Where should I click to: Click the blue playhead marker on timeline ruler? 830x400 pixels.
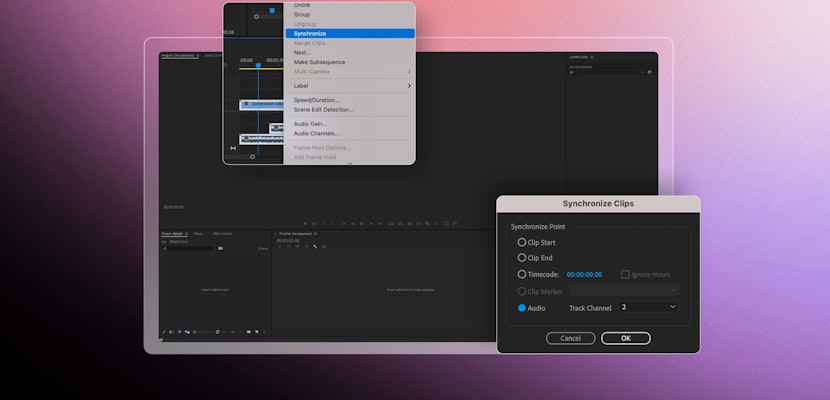click(x=258, y=65)
